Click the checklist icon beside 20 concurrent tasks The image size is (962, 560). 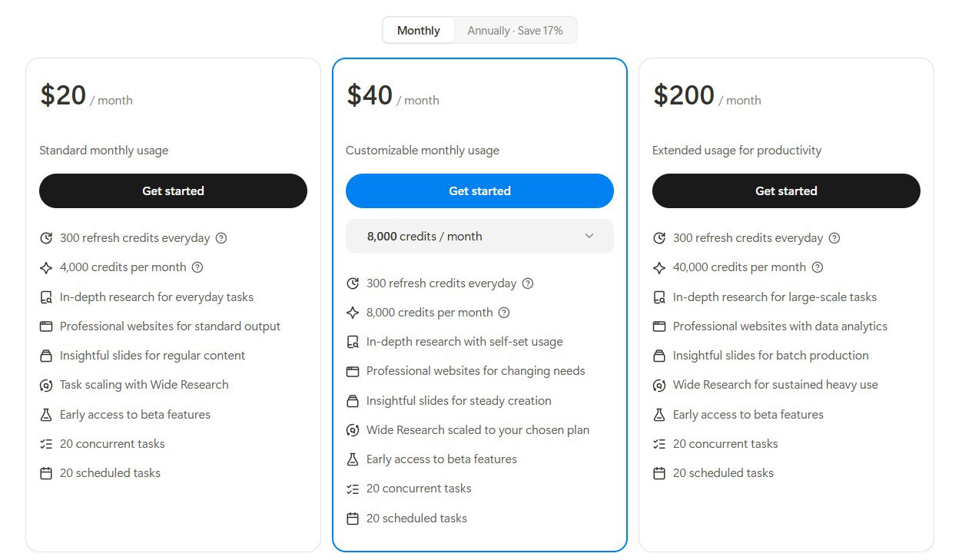pos(45,443)
